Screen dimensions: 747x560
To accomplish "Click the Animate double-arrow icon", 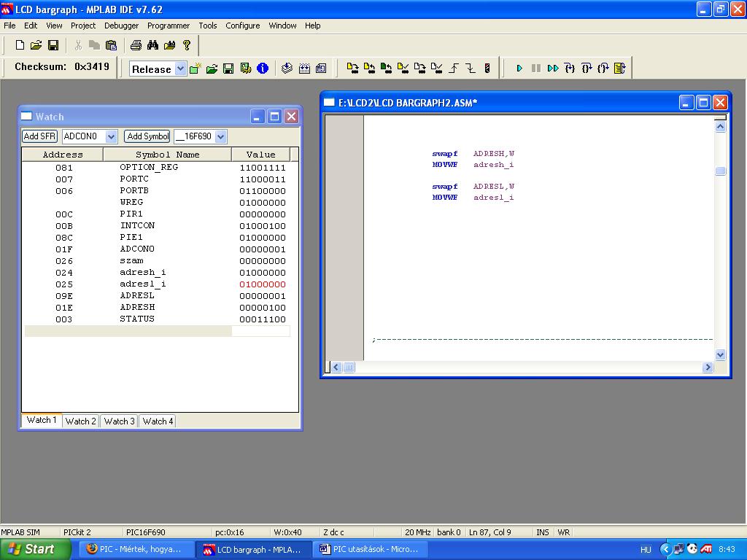I will pos(553,69).
